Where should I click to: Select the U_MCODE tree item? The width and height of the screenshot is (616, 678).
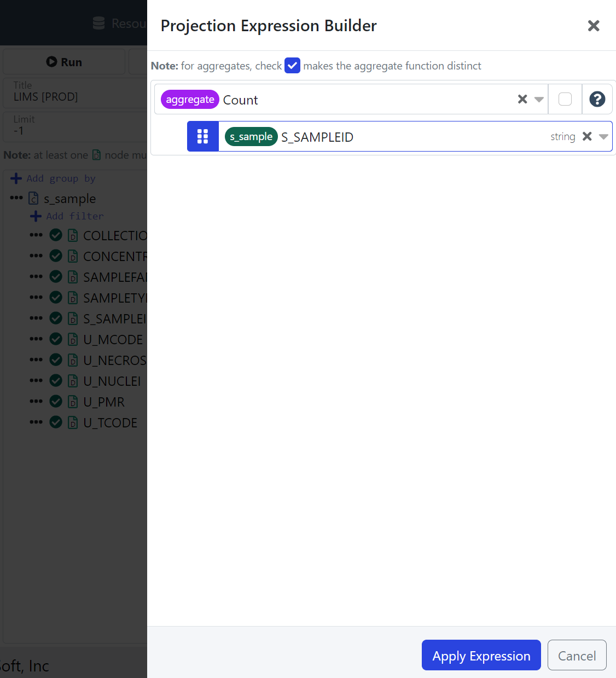pyautogui.click(x=112, y=340)
